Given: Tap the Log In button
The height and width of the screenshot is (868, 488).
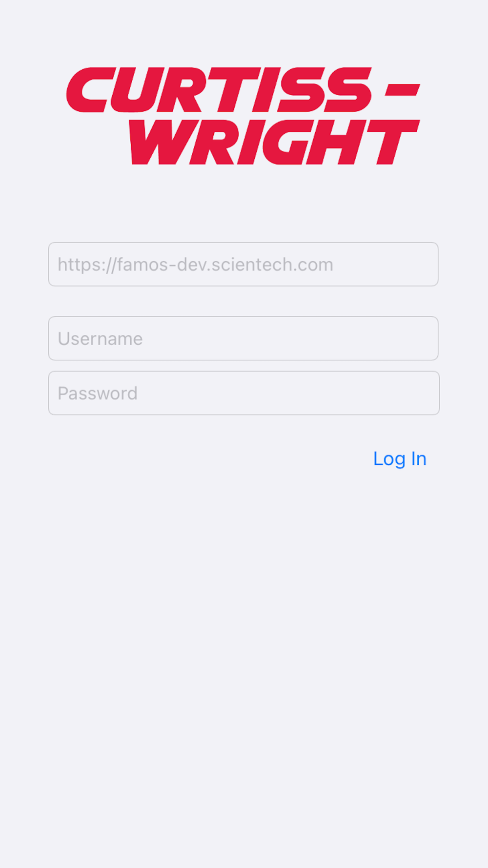Looking at the screenshot, I should coord(400,459).
